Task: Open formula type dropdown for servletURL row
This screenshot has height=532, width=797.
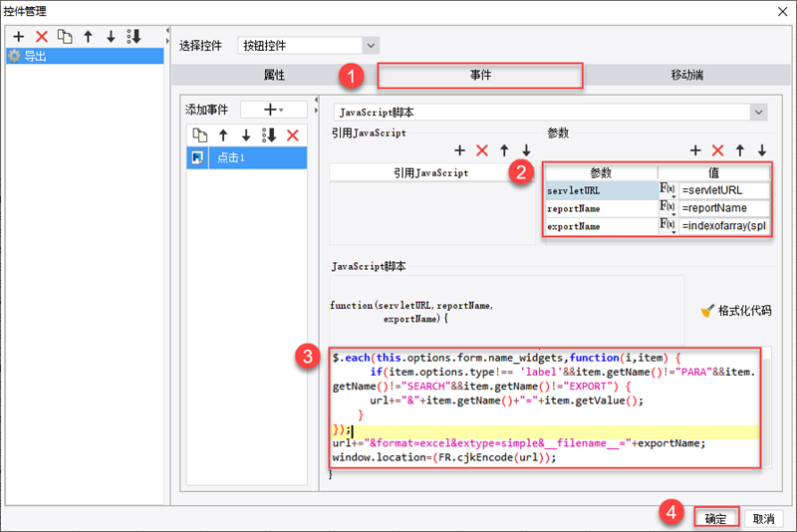Action: (667, 190)
